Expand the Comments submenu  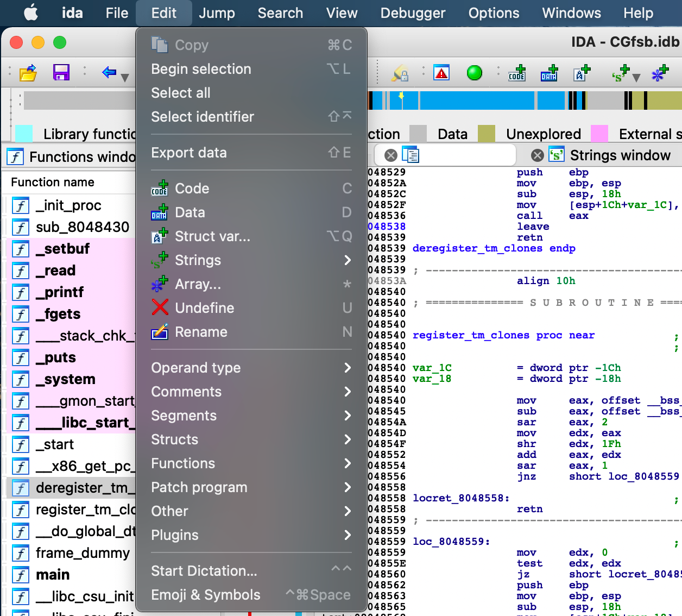coord(251,392)
